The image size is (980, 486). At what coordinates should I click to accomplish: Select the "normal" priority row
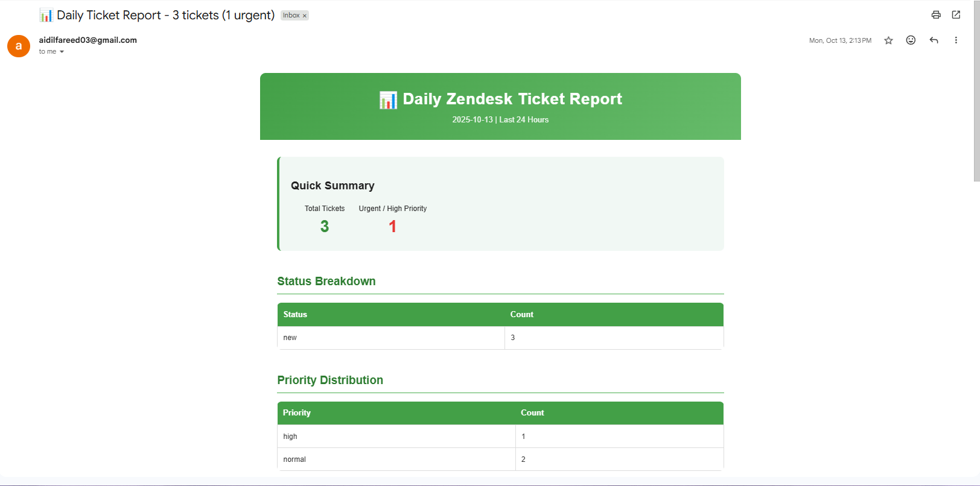tap(294, 459)
